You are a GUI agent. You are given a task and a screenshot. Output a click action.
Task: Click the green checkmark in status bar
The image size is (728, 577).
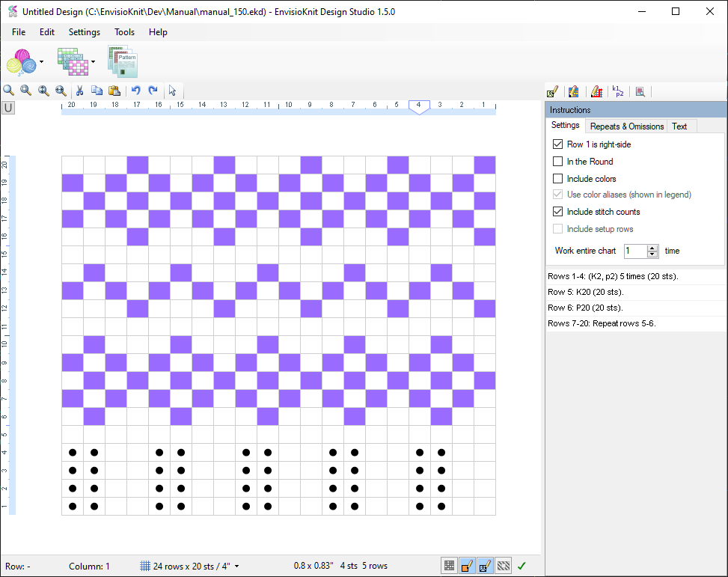click(x=521, y=566)
